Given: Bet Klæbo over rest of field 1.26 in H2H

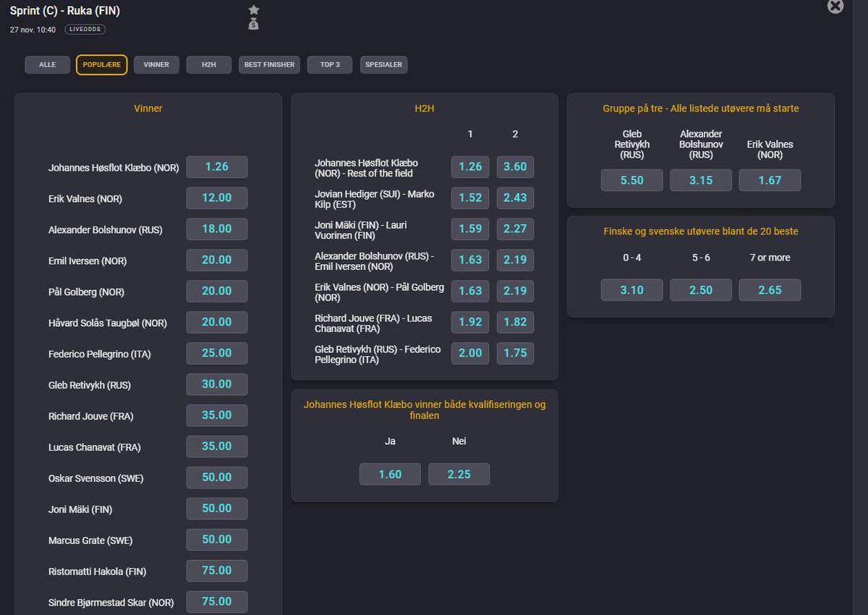Looking at the screenshot, I should (x=470, y=167).
